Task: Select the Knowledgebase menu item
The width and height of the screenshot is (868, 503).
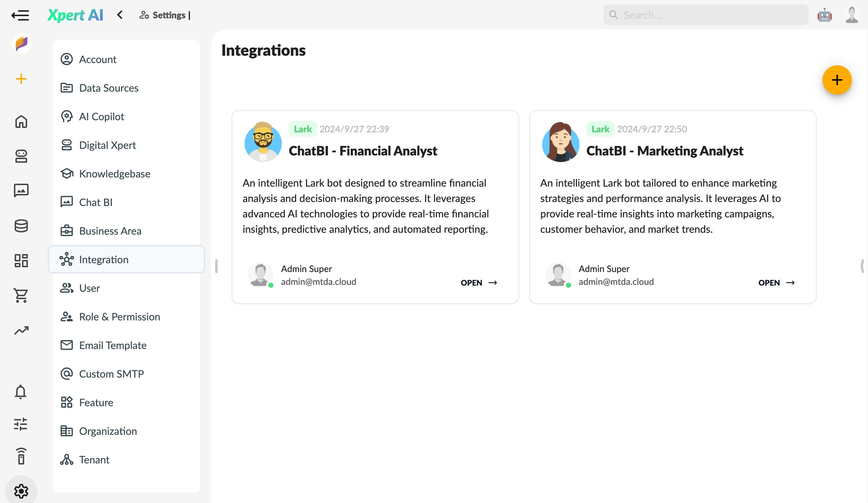Action: point(114,173)
